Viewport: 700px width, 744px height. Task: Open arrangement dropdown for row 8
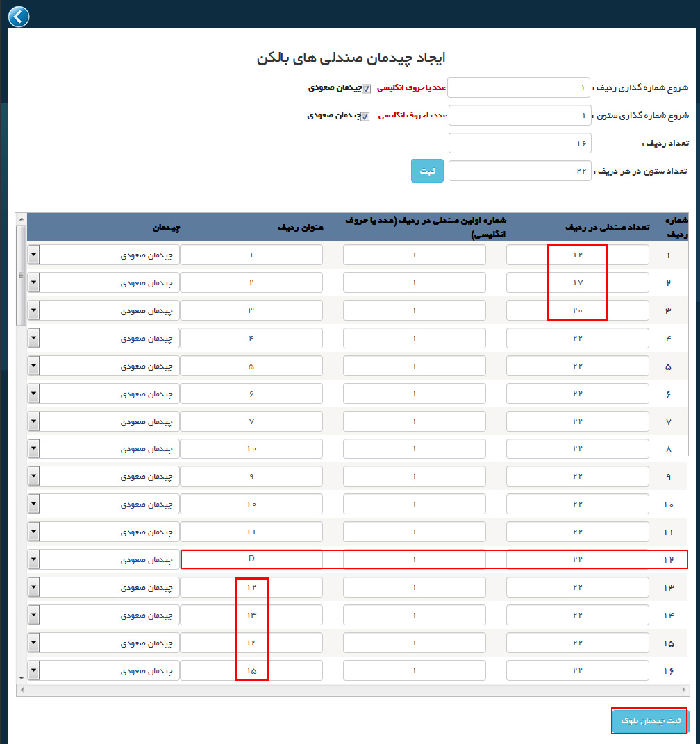pos(33,448)
